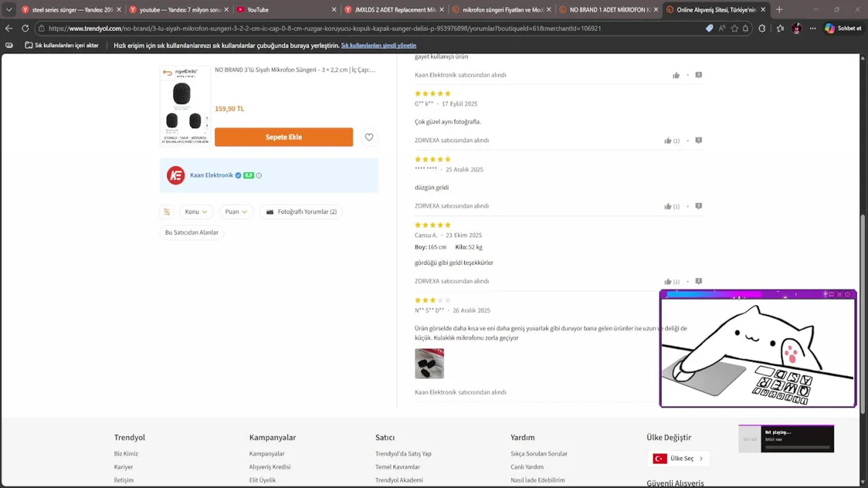Go back using browser back arrow
This screenshot has height=488, width=868.
click(x=9, y=28)
